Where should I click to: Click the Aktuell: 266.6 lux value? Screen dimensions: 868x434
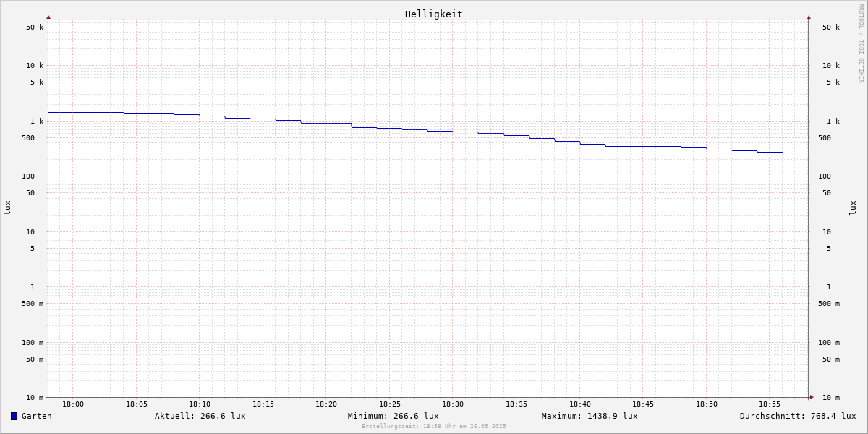200,416
